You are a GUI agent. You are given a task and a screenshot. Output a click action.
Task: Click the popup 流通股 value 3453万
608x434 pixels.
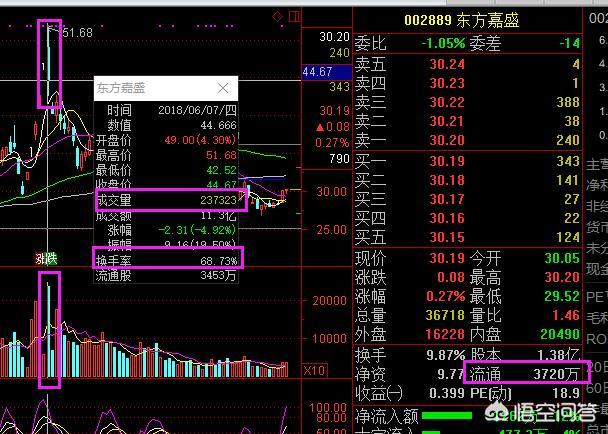pos(218,276)
